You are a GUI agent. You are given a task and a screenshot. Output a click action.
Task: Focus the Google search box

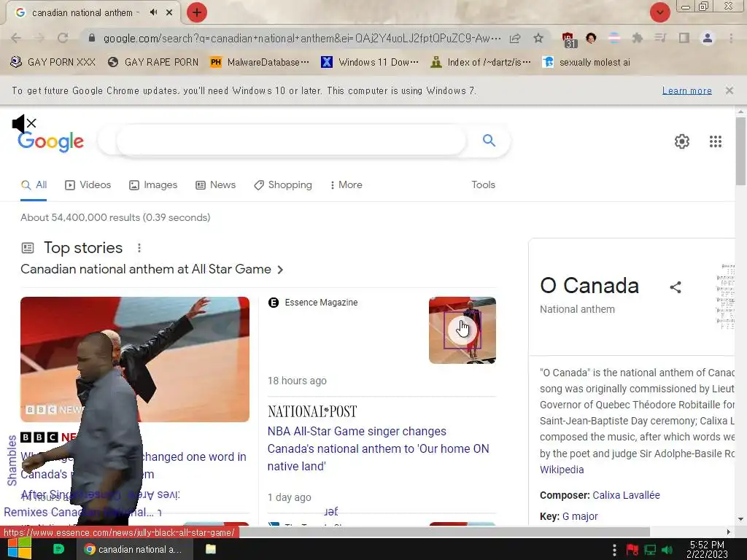(x=290, y=141)
